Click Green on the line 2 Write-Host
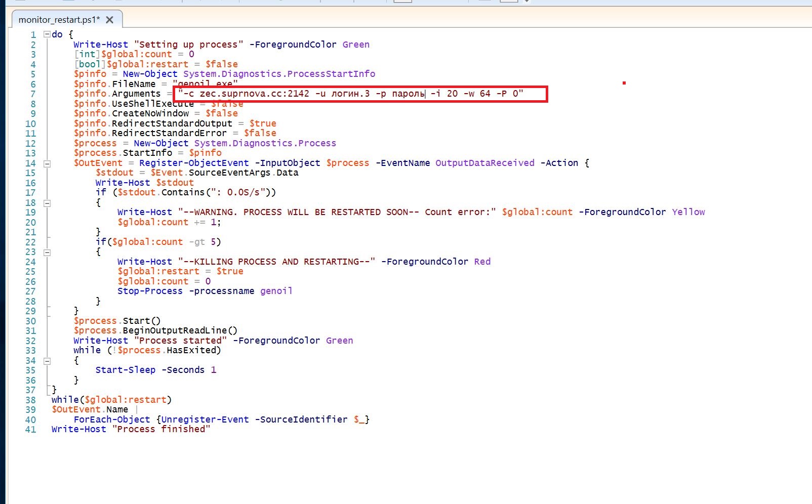Screen dimensions: 812x504 [356, 45]
